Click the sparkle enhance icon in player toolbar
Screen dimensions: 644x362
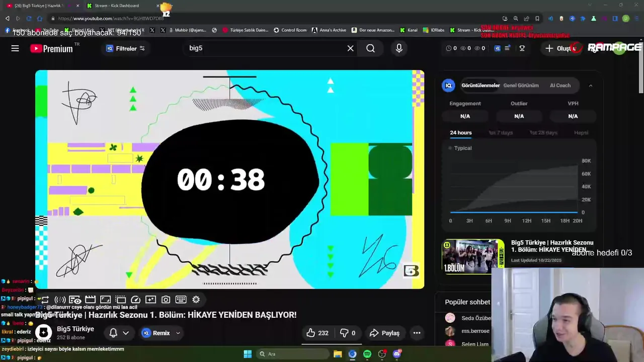coord(150,300)
